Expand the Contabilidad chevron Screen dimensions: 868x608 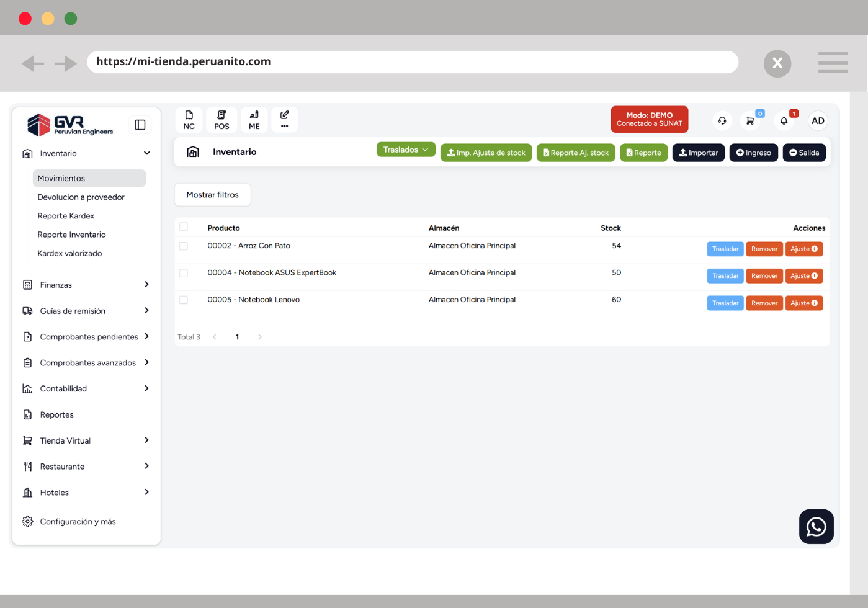(147, 388)
